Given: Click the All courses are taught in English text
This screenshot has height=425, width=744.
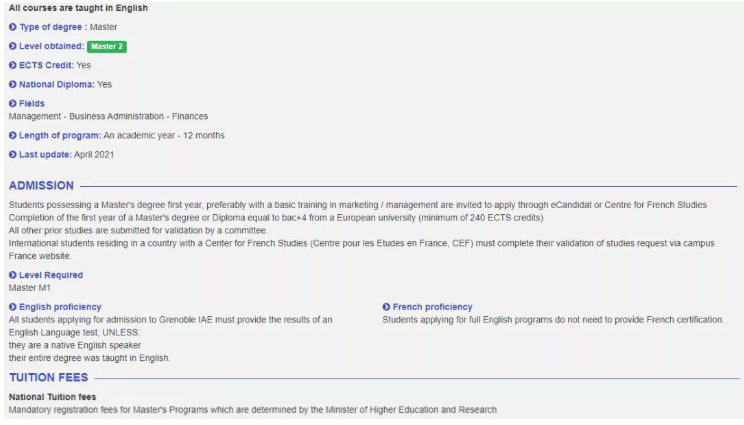Looking at the screenshot, I should (x=78, y=8).
